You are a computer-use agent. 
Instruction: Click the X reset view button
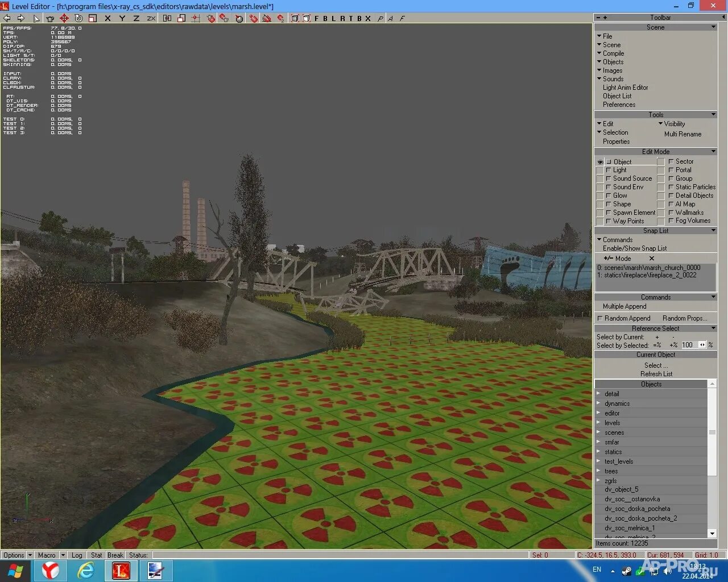coord(368,18)
